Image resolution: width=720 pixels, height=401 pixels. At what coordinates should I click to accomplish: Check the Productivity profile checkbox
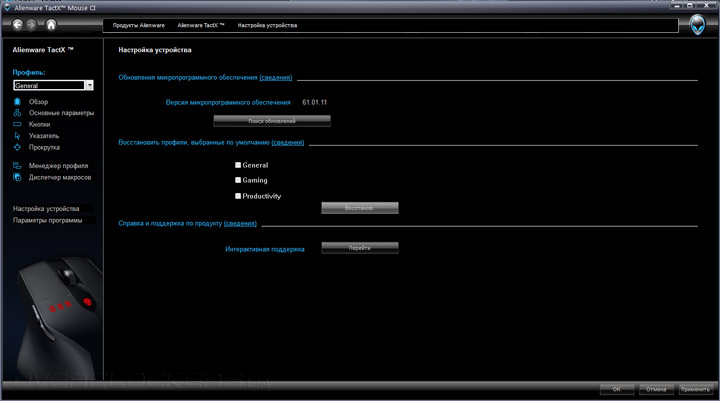[x=238, y=196]
